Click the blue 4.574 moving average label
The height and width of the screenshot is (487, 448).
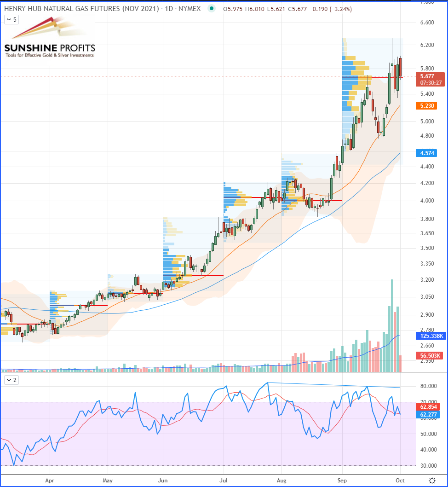pos(426,153)
